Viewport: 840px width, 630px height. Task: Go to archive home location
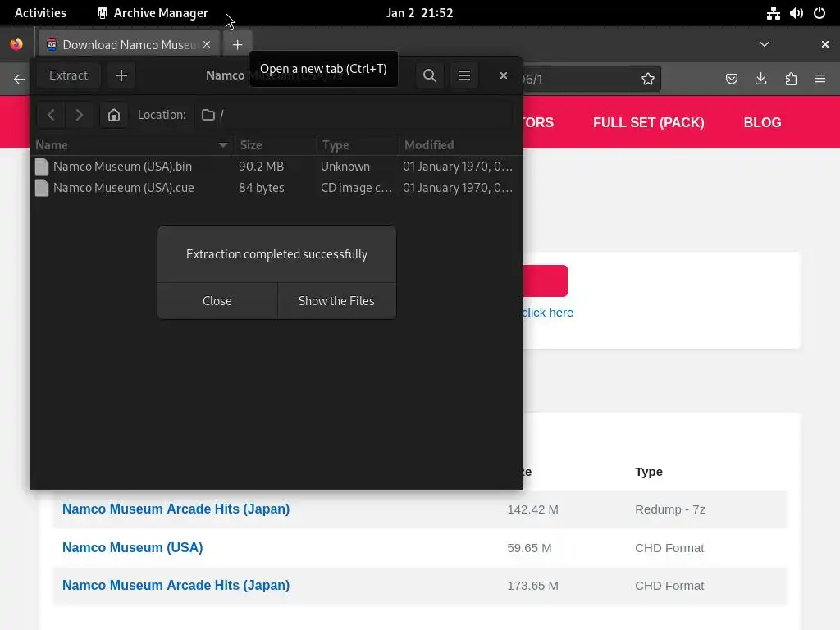[x=113, y=115]
